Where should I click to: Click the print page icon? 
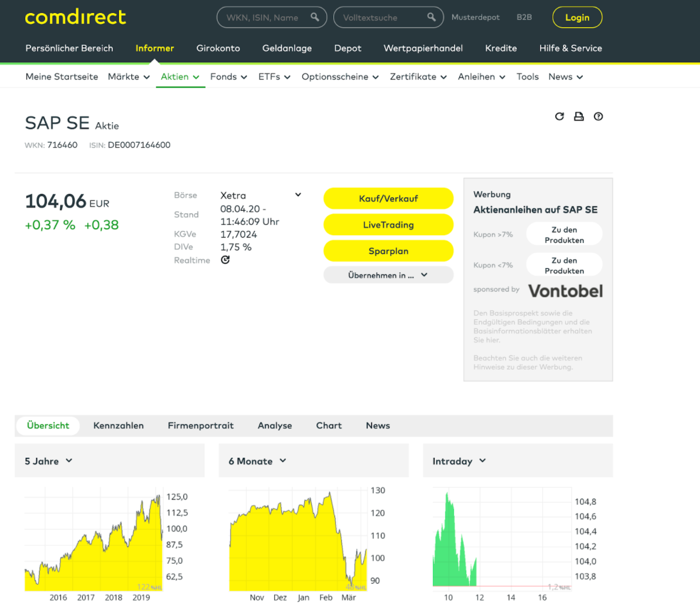[579, 116]
